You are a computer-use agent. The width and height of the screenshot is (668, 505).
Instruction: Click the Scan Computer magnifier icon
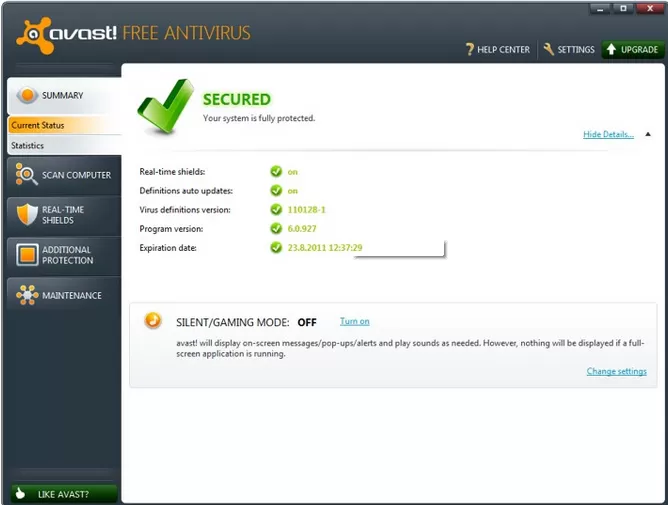tap(26, 174)
